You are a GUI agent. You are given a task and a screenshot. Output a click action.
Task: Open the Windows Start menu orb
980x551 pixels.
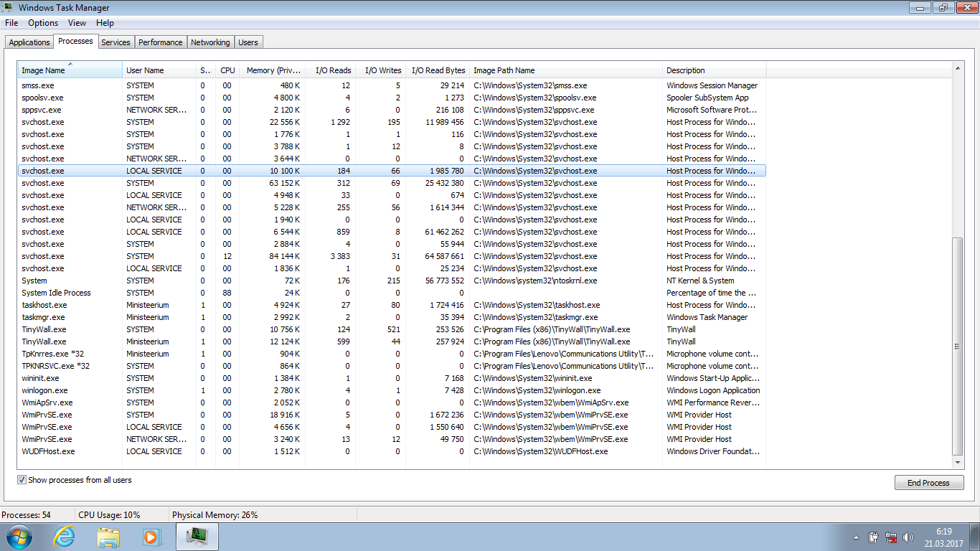click(x=18, y=537)
